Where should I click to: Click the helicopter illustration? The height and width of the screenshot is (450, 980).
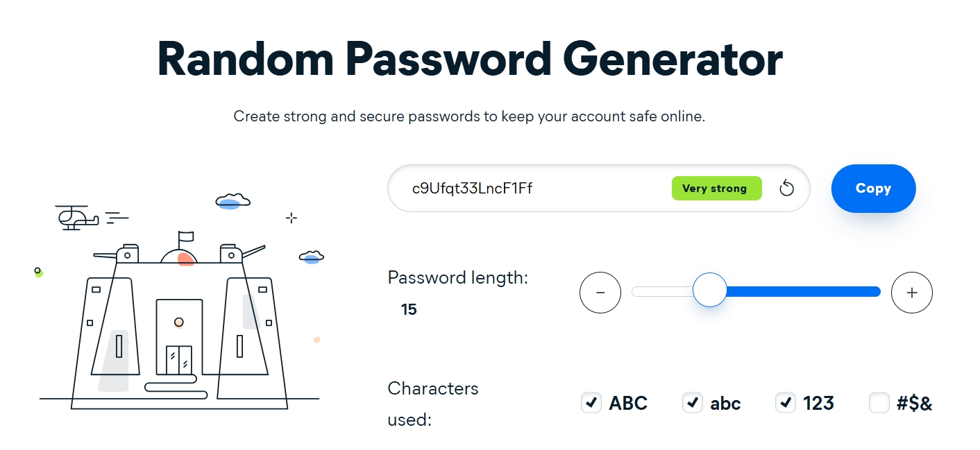75,218
